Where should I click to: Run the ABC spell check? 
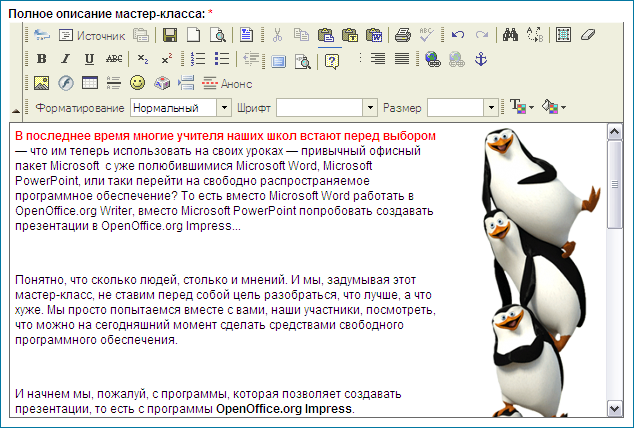(x=427, y=35)
